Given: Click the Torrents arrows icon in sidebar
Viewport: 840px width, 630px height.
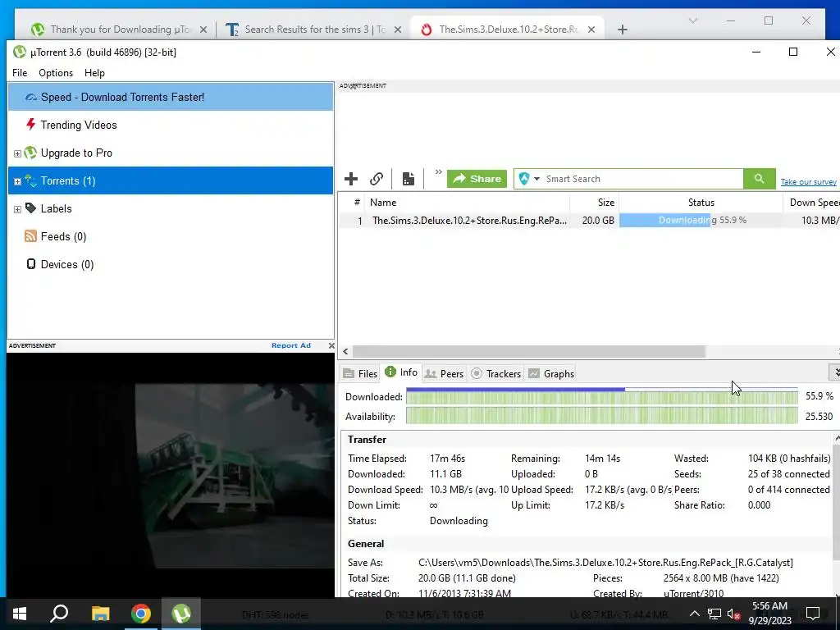Looking at the screenshot, I should [x=30, y=181].
